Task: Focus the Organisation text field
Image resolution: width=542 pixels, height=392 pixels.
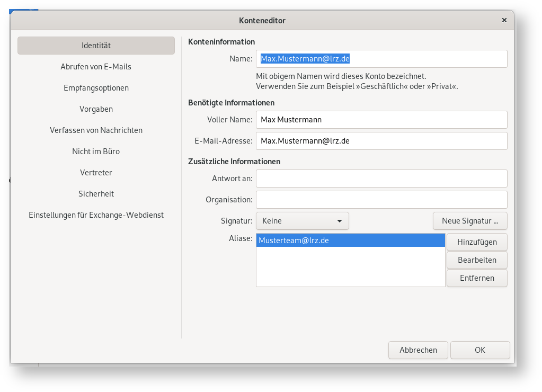Action: [381, 200]
